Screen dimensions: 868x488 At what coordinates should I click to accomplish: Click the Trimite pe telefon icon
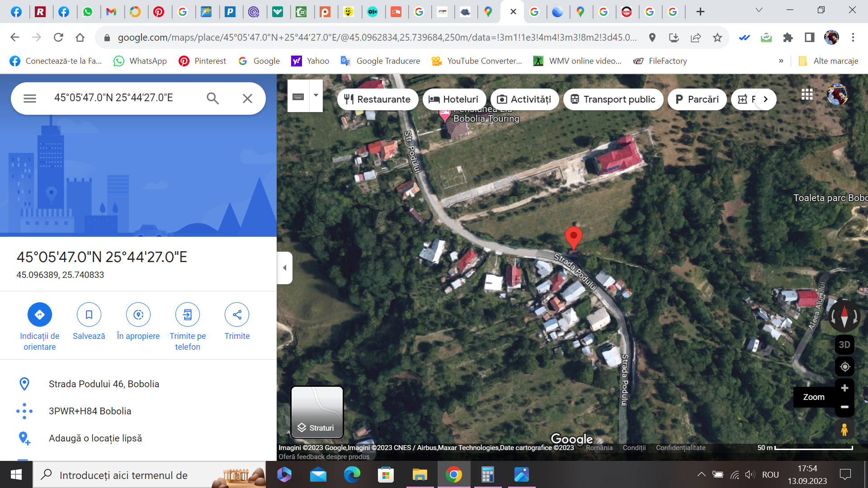pos(188,314)
